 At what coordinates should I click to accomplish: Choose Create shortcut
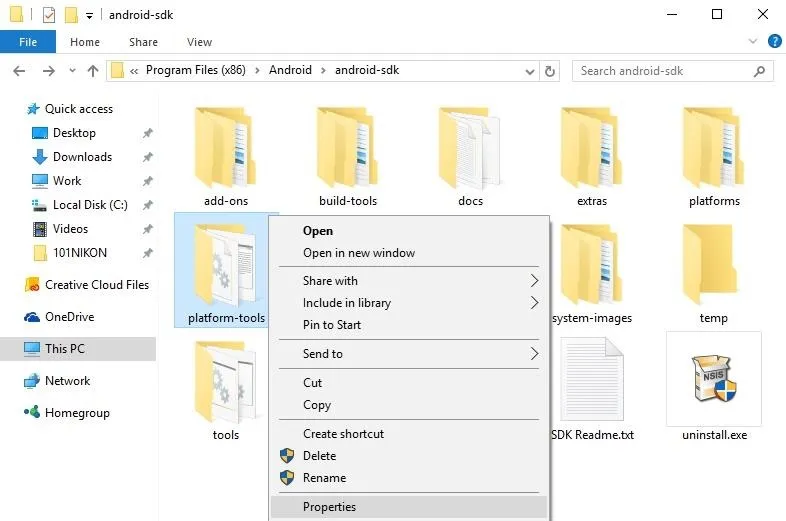[408, 434]
